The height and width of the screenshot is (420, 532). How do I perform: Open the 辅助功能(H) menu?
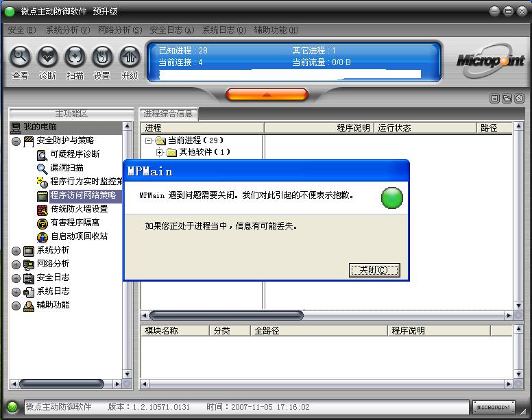[276, 30]
